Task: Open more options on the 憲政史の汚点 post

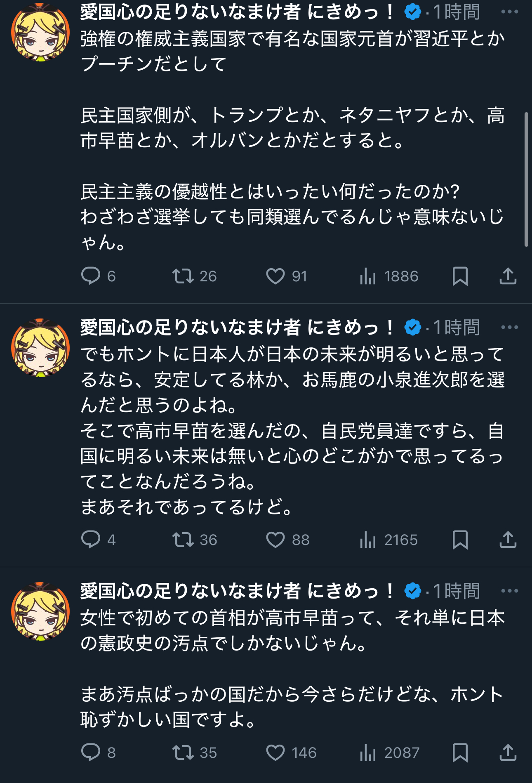Action: [509, 591]
